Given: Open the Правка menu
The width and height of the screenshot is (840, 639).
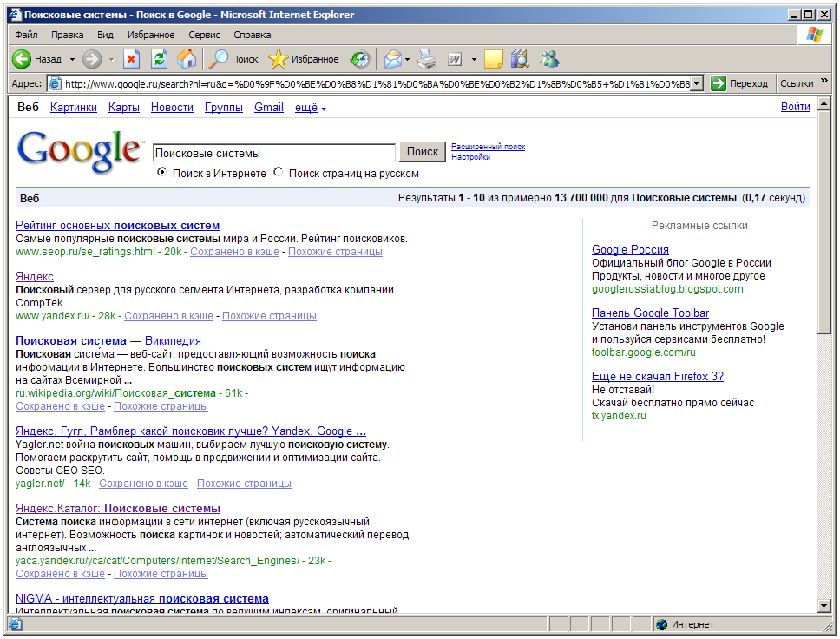Looking at the screenshot, I should pyautogui.click(x=67, y=35).
